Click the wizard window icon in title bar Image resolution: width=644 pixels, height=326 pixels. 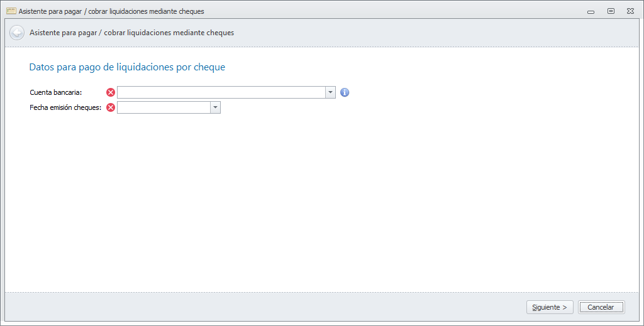pos(11,11)
